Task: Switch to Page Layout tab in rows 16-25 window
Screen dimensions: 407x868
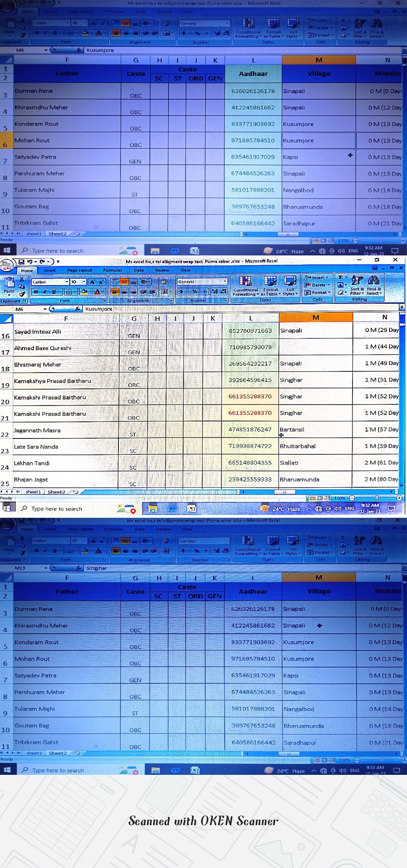Action: click(80, 270)
